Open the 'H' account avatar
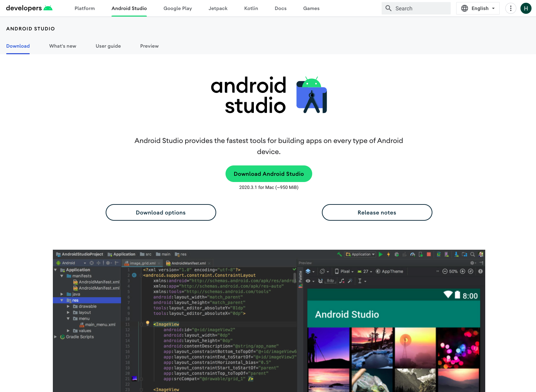 tap(526, 8)
